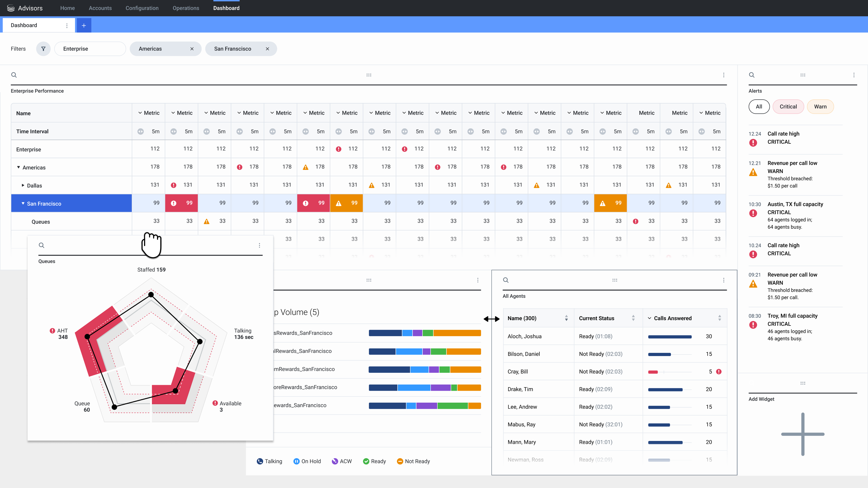This screenshot has height=488, width=868.
Task: Click the Enterprise filter field
Action: click(90, 49)
